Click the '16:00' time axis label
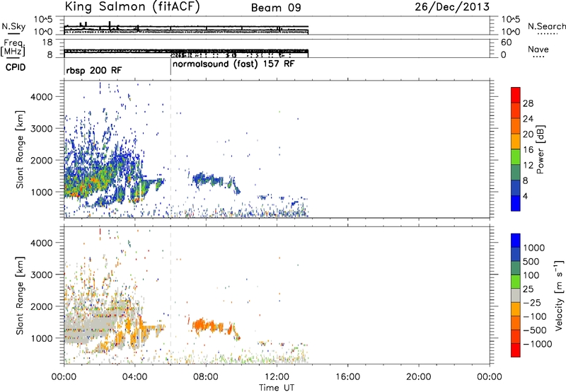 [x=347, y=377]
